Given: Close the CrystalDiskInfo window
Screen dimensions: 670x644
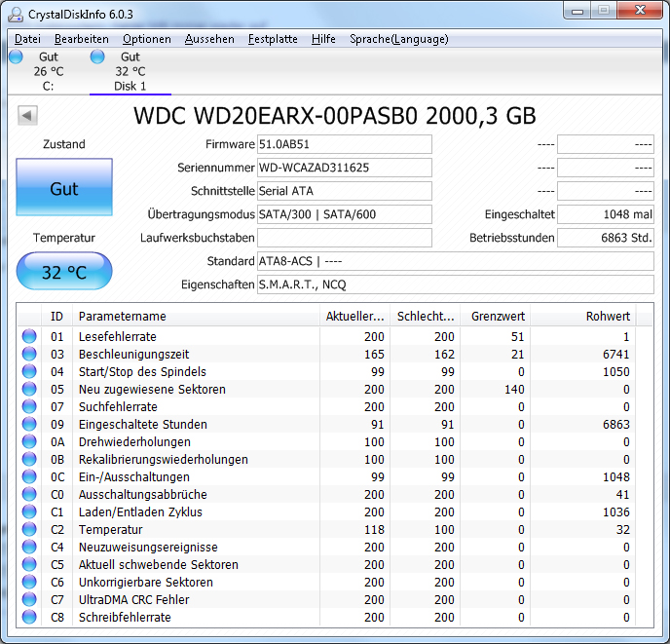Looking at the screenshot, I should pos(640,11).
